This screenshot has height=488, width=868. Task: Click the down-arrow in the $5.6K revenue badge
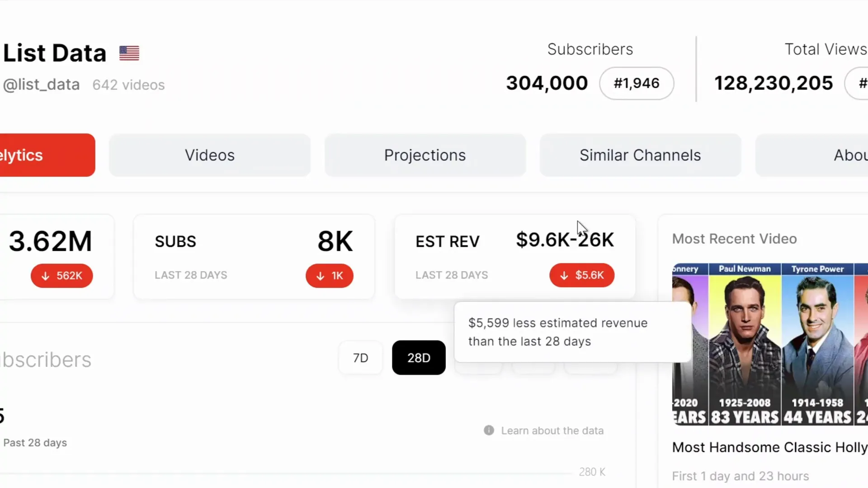tap(564, 275)
